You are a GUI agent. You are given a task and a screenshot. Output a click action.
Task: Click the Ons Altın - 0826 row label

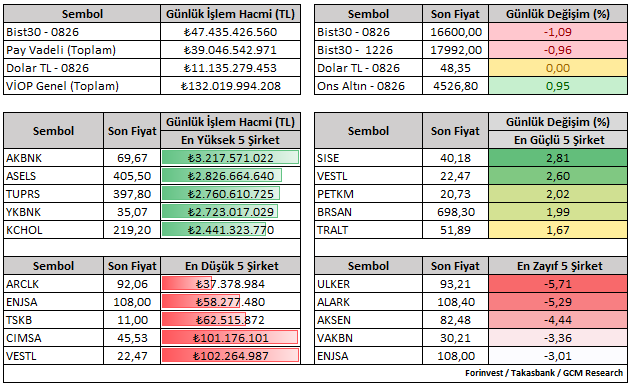[x=368, y=86]
